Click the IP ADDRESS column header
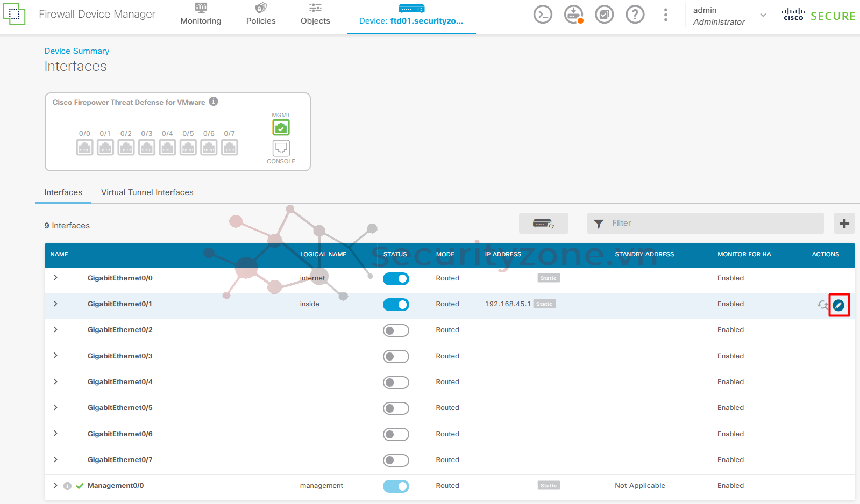 [x=503, y=254]
